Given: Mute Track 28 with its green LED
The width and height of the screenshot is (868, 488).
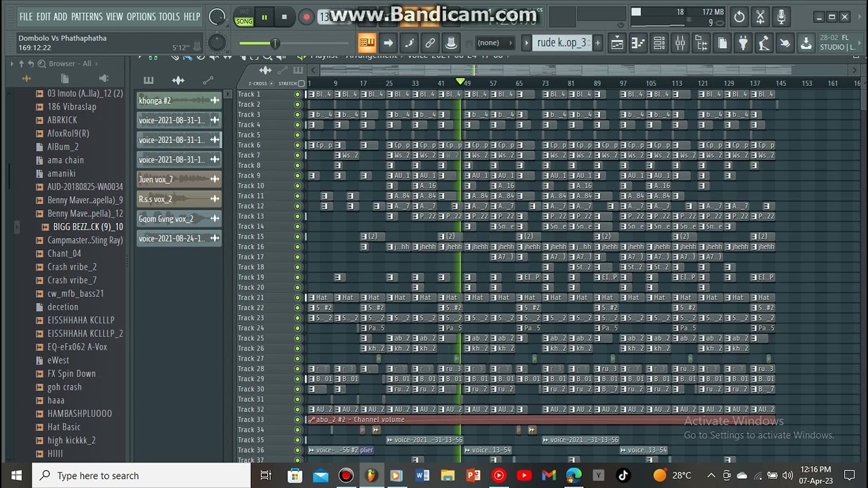Looking at the screenshot, I should tap(297, 369).
